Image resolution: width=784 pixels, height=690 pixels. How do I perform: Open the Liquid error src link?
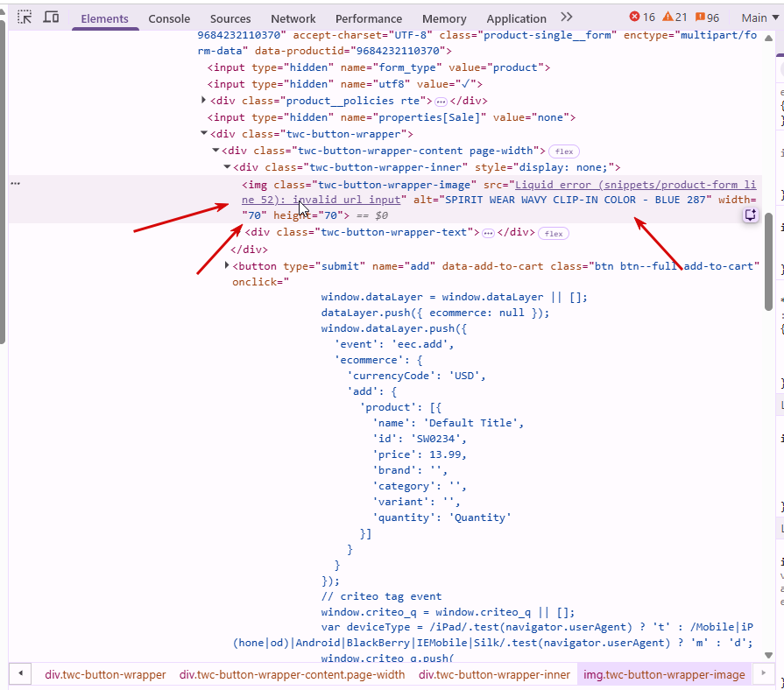[498, 193]
